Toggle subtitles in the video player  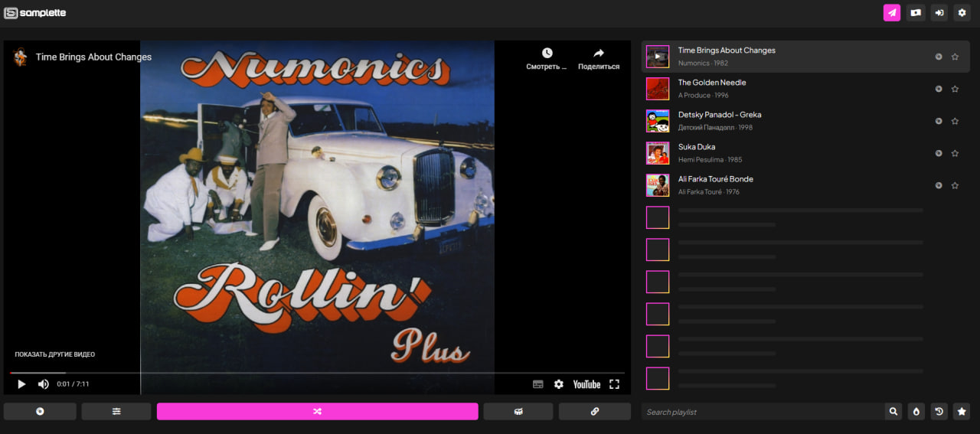pyautogui.click(x=538, y=384)
